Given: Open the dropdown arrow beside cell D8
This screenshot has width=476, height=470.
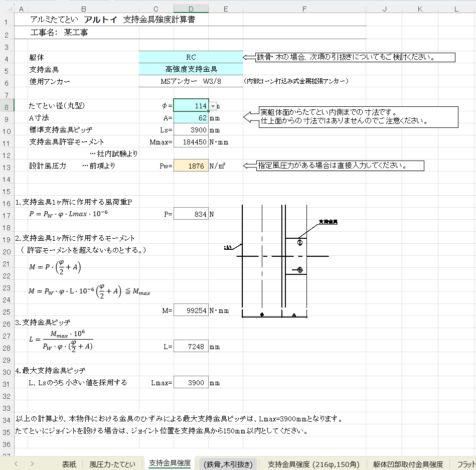Looking at the screenshot, I should [213, 106].
